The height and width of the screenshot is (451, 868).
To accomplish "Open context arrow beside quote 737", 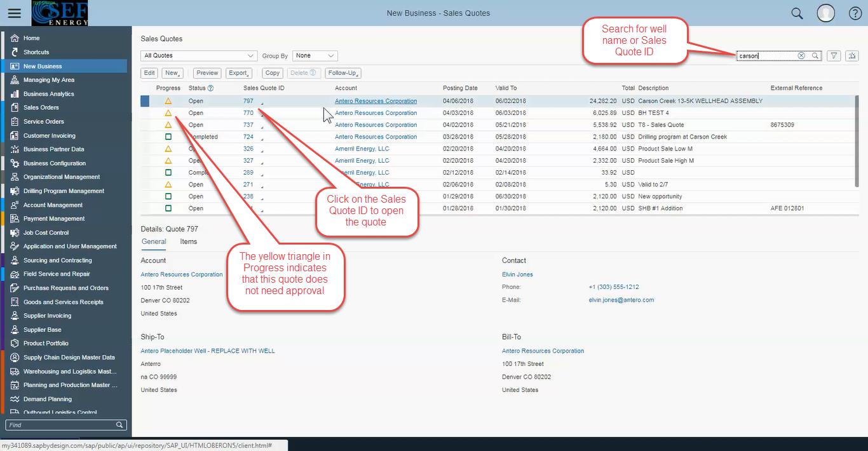I will point(262,126).
